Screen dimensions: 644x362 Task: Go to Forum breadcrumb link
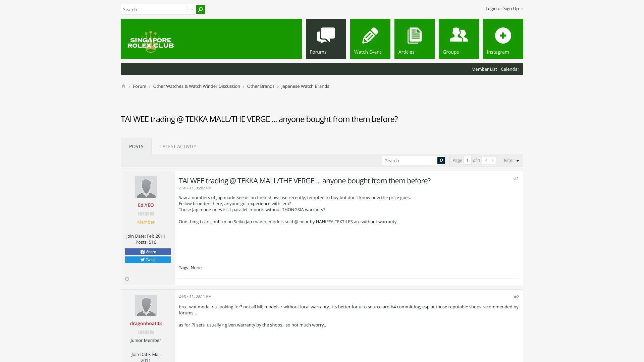point(140,86)
